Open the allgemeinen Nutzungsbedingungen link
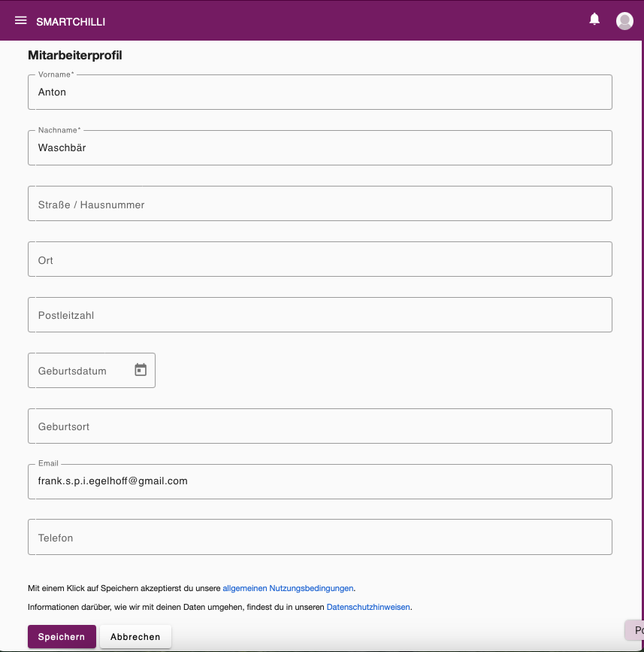 coord(288,588)
